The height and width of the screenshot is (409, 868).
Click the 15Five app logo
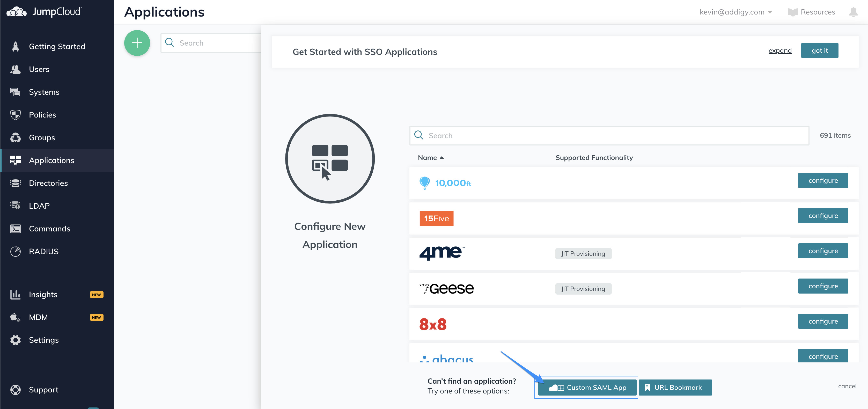pyautogui.click(x=436, y=218)
